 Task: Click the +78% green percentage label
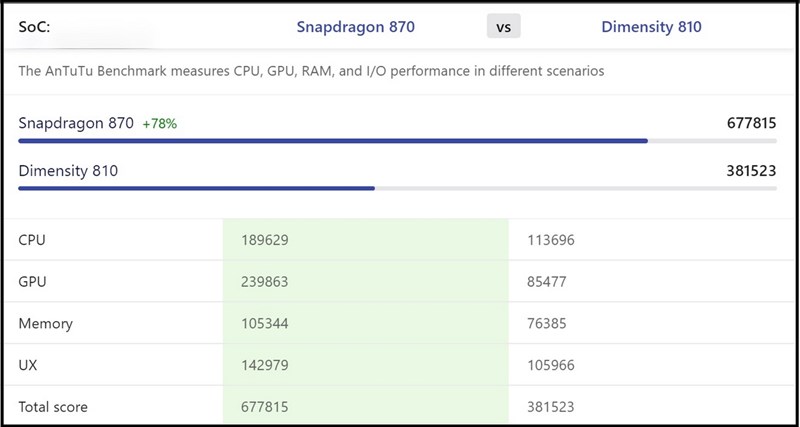click(160, 124)
